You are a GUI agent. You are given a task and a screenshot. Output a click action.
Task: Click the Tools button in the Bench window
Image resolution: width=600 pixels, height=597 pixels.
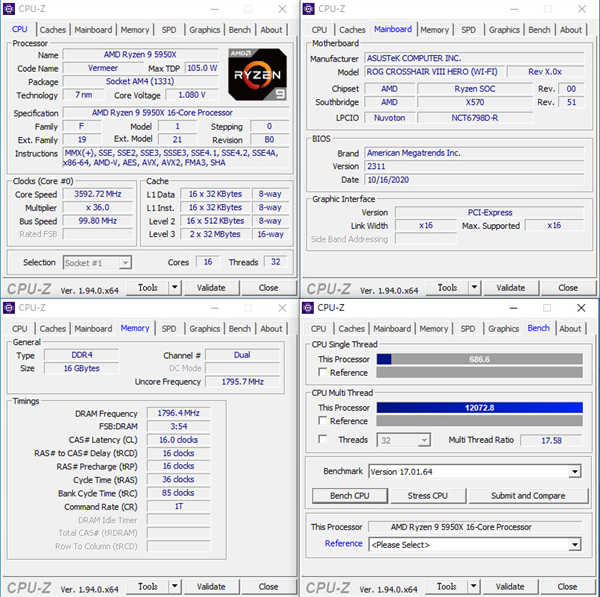(447, 587)
